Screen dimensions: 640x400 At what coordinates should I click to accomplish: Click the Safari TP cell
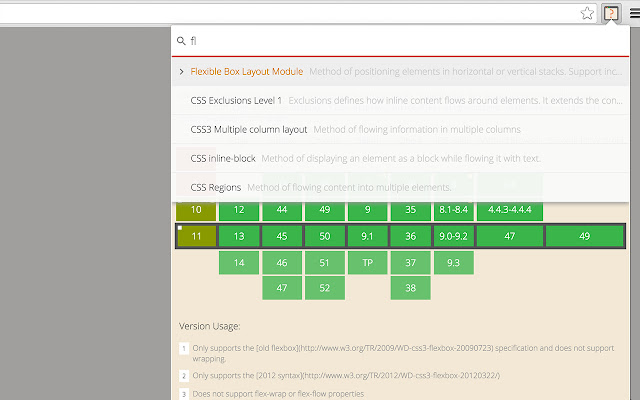tap(367, 262)
